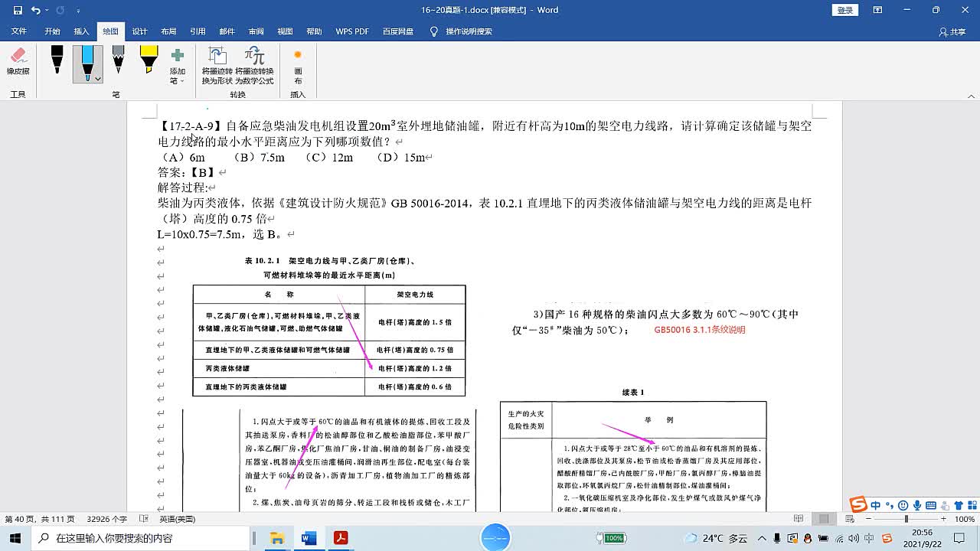980x551 pixels.
Task: Select the yellow highlighter pen
Action: [149, 60]
